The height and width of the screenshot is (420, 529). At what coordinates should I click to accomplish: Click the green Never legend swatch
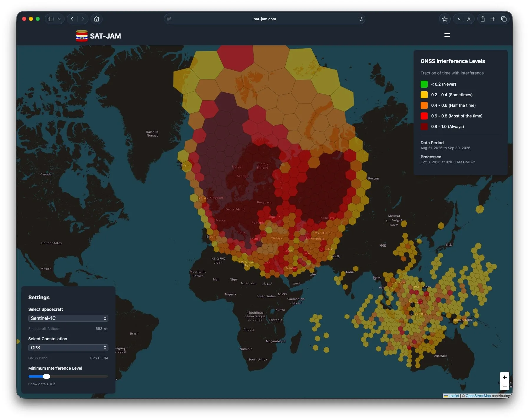424,84
